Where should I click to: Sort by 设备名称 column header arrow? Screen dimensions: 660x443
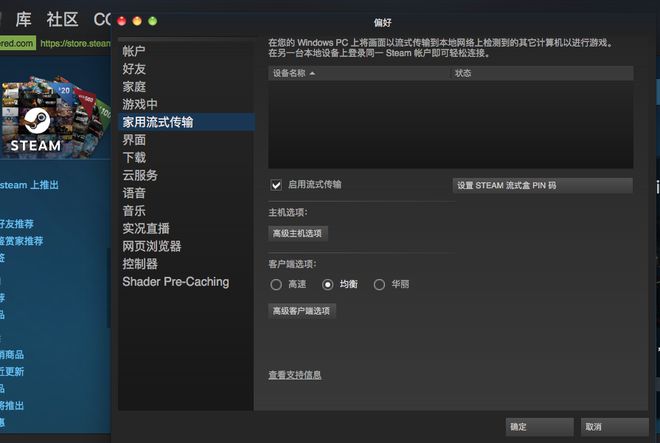[312, 74]
